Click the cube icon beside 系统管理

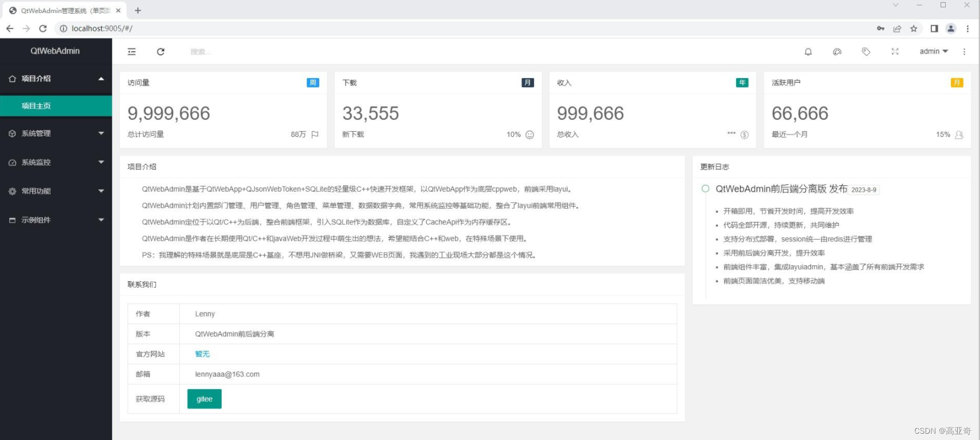tap(12, 134)
